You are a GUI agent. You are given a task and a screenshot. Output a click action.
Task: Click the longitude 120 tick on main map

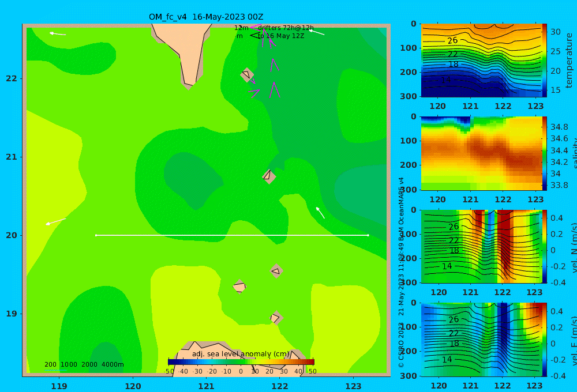pos(133,386)
